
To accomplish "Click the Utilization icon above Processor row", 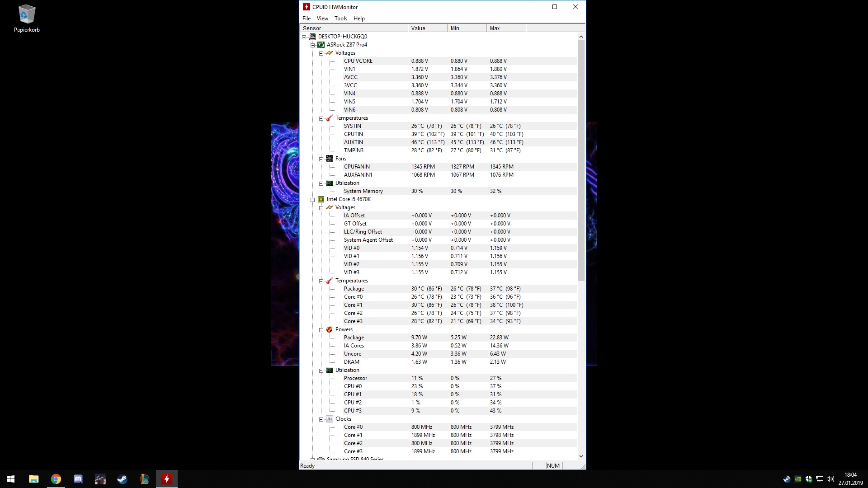I will tap(330, 370).
